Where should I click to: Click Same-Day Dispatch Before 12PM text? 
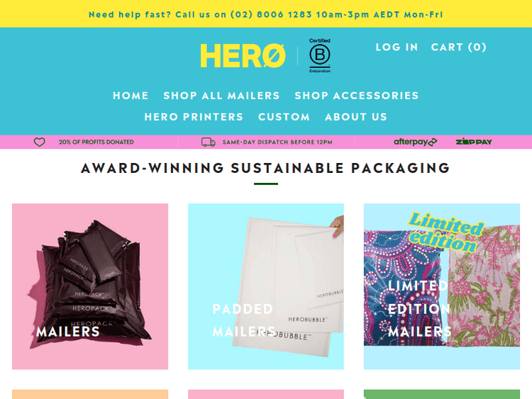coord(277,142)
